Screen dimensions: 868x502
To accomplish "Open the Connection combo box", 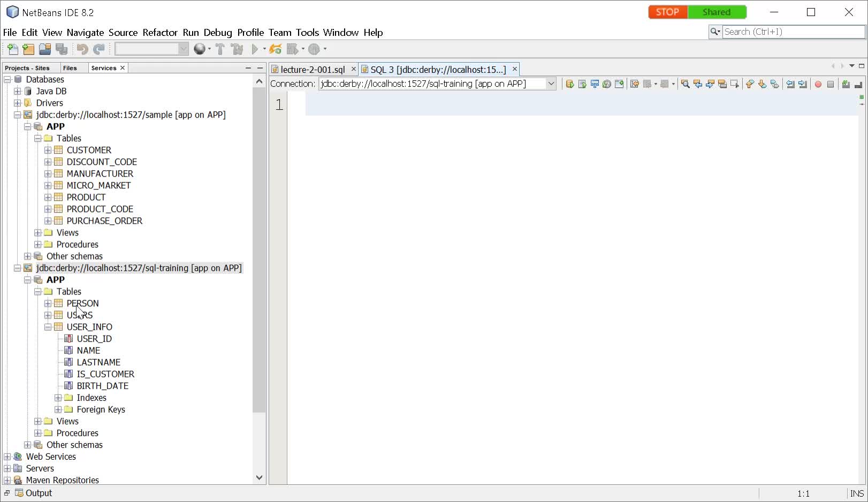I will coord(438,83).
